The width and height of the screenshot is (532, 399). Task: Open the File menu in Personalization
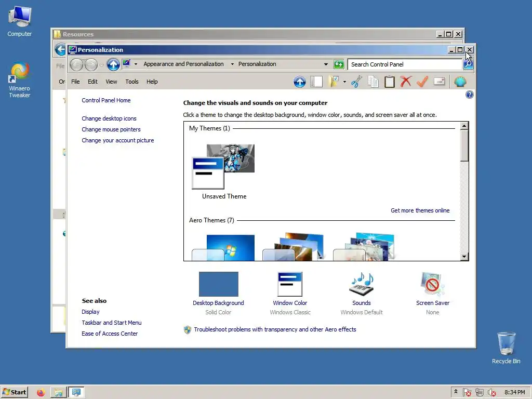(x=75, y=82)
